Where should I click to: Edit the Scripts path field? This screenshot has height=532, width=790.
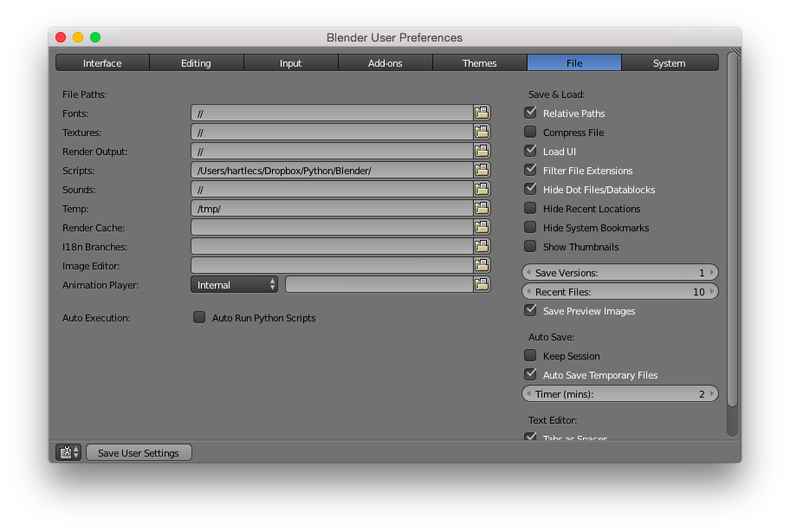(x=332, y=171)
